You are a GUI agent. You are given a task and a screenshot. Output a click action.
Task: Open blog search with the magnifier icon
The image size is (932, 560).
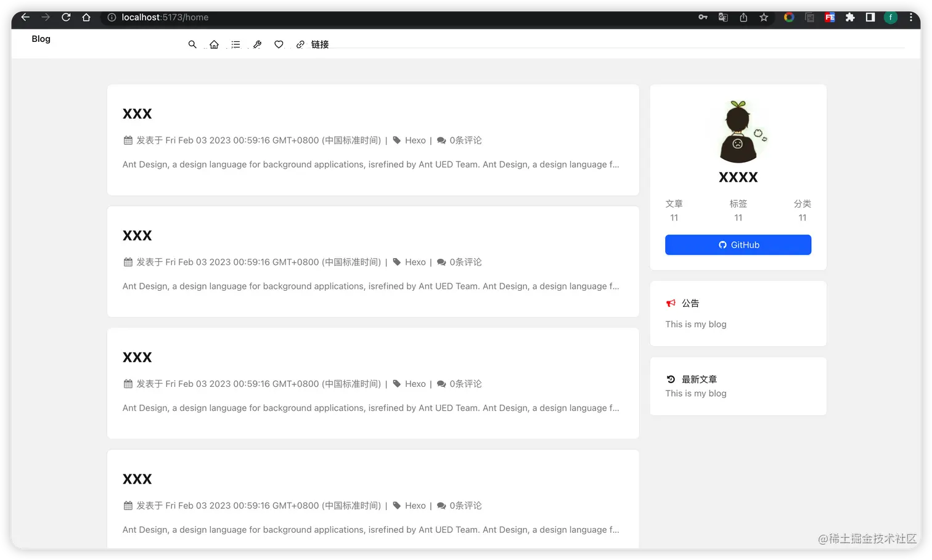(x=192, y=44)
